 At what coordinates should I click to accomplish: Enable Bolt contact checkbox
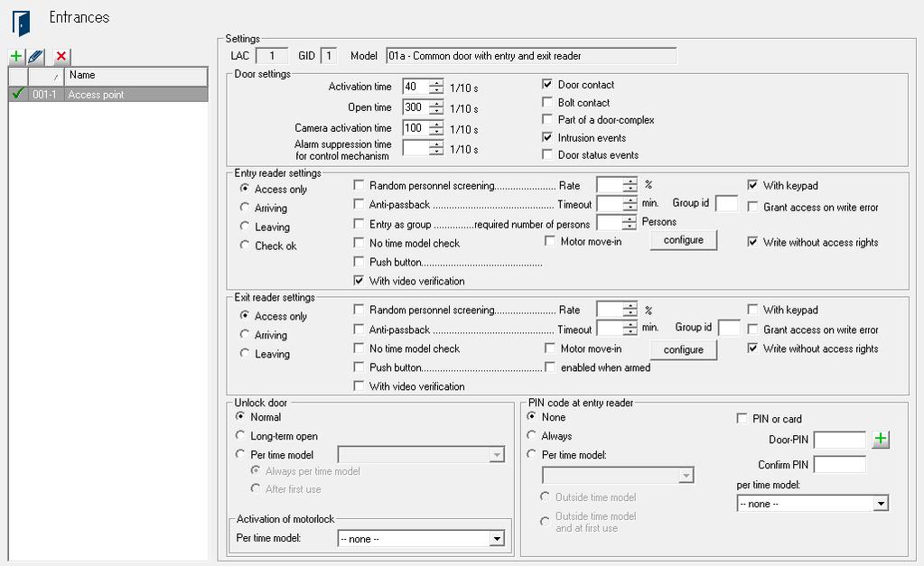pyautogui.click(x=547, y=102)
